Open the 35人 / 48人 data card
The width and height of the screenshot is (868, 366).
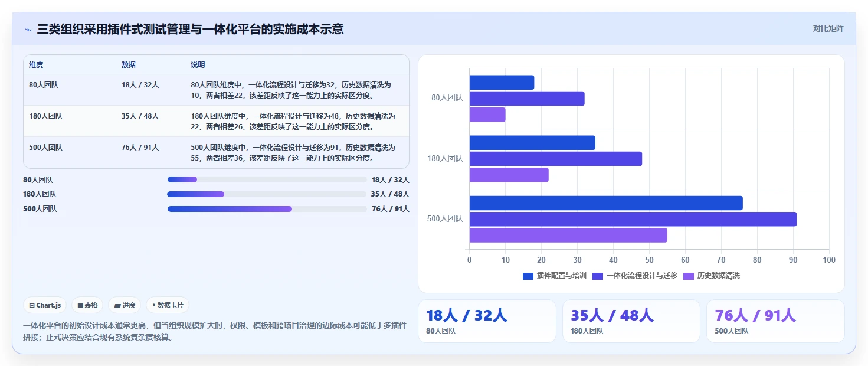[631, 321]
